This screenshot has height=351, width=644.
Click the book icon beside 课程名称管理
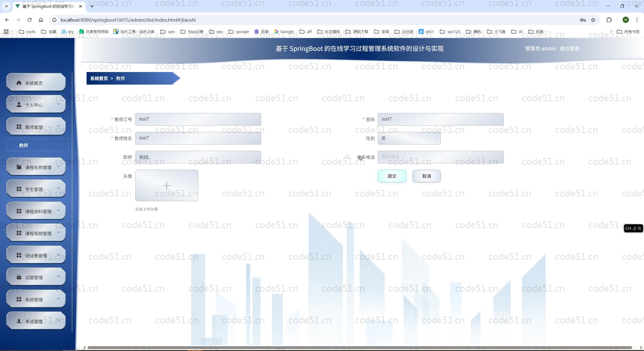[x=19, y=167]
